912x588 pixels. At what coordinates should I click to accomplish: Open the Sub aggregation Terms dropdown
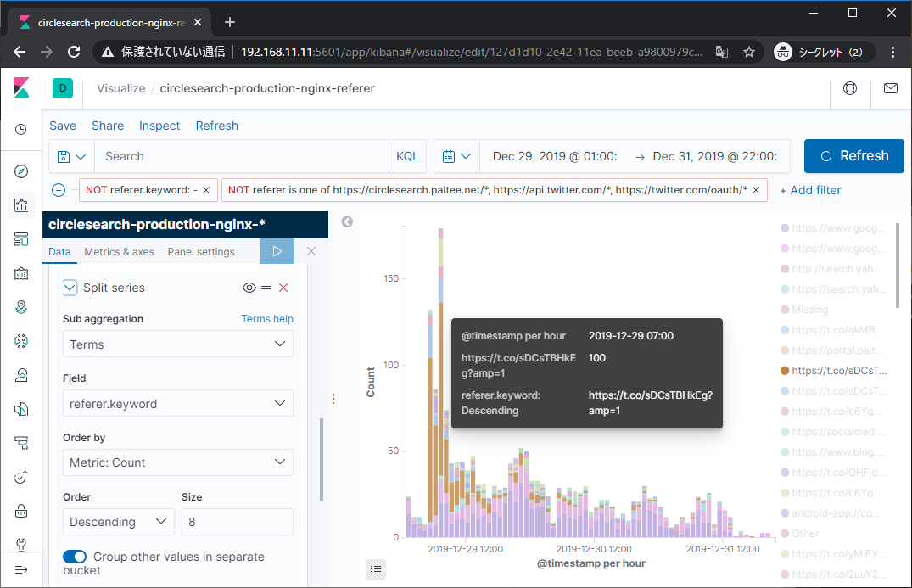click(x=177, y=344)
